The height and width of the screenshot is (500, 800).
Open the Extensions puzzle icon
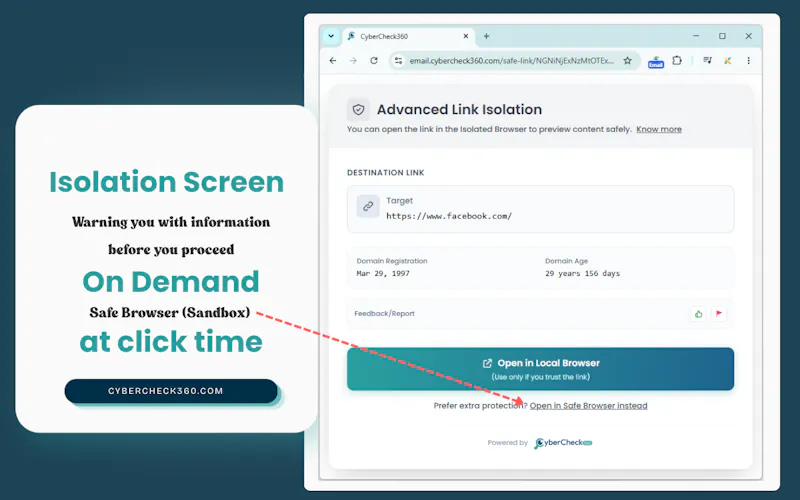tap(677, 60)
